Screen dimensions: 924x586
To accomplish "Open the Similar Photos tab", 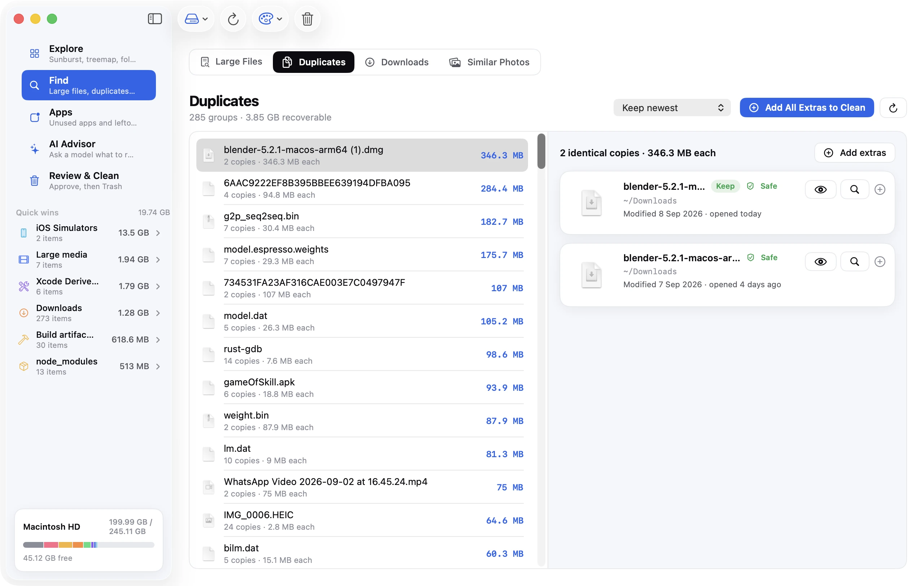I will [489, 62].
